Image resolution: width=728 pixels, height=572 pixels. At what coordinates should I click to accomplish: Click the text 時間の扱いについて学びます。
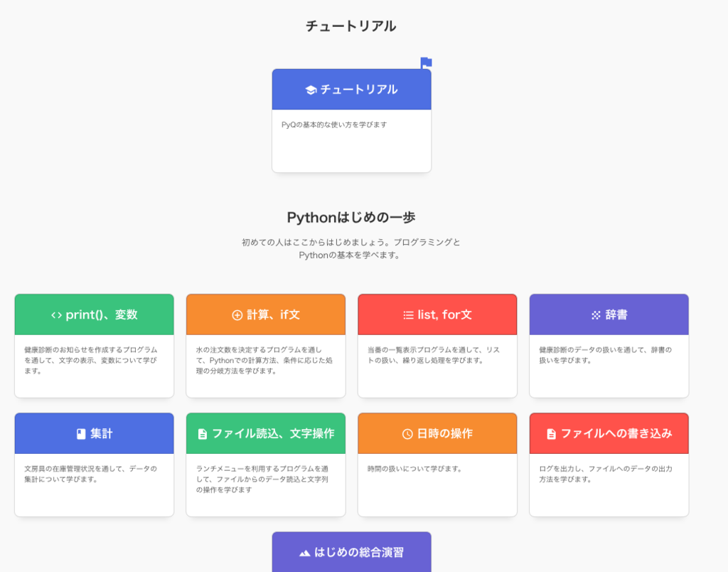(x=415, y=469)
